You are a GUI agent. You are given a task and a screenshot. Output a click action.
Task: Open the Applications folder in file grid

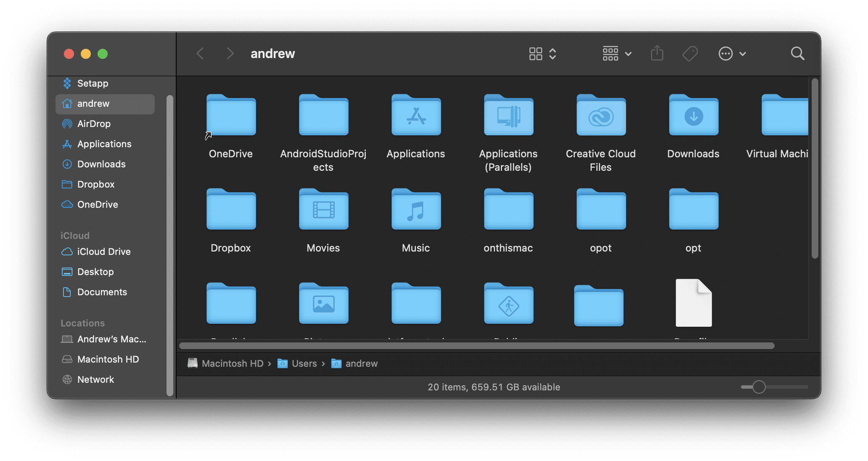(x=416, y=115)
